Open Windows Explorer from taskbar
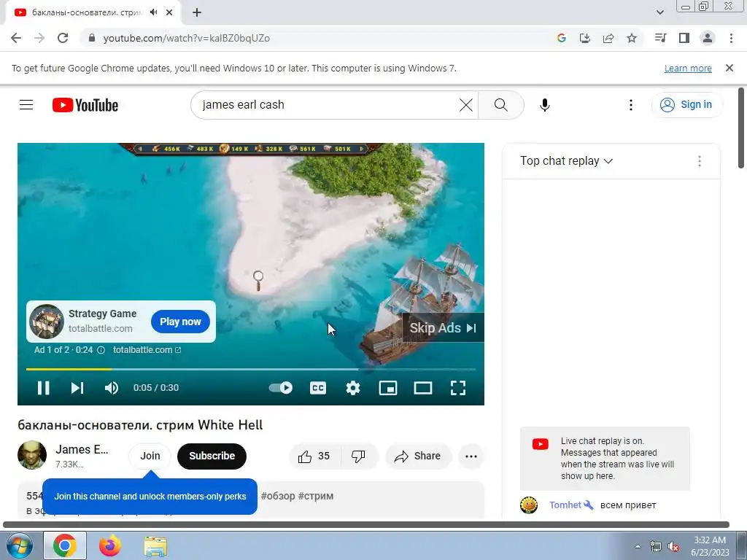The height and width of the screenshot is (560, 747). [155, 545]
